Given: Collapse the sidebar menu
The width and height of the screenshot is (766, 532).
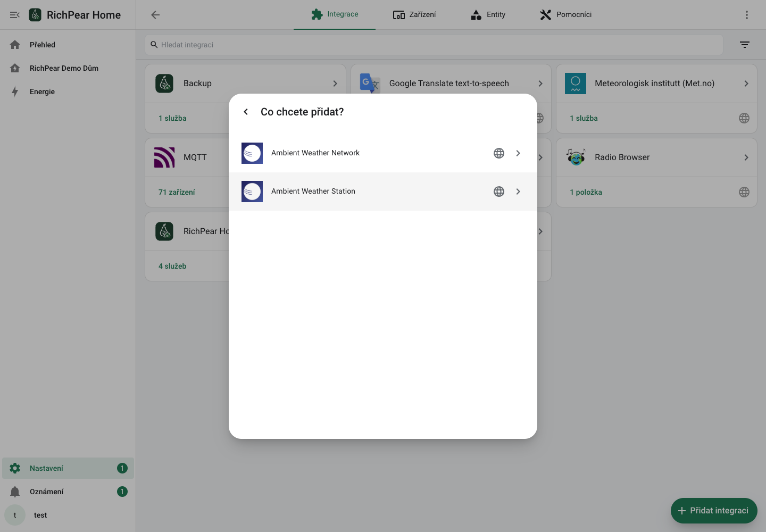Looking at the screenshot, I should coord(15,15).
